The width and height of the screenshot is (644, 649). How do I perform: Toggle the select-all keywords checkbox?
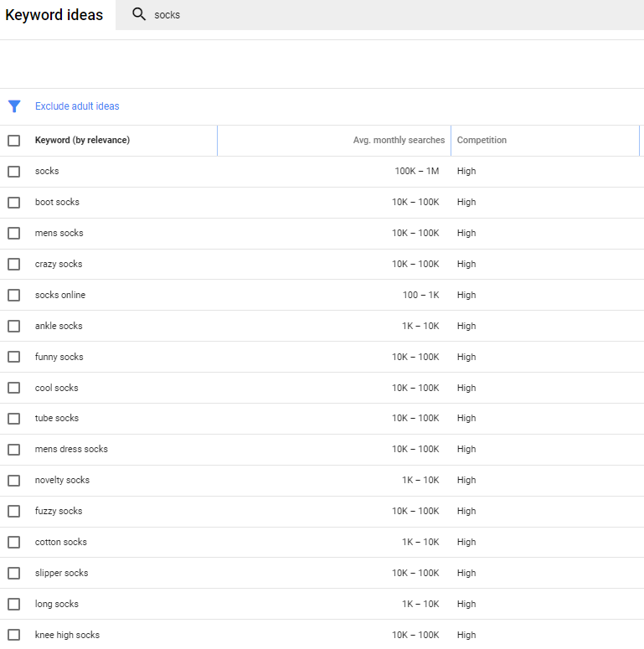[13, 141]
